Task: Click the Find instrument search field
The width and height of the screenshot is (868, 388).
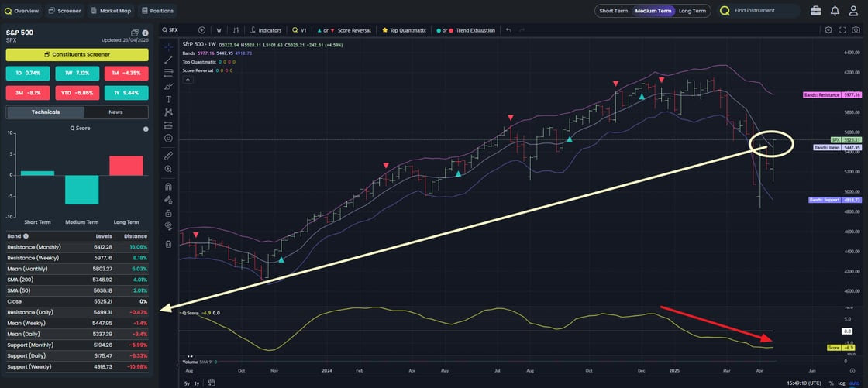Action: pos(759,11)
